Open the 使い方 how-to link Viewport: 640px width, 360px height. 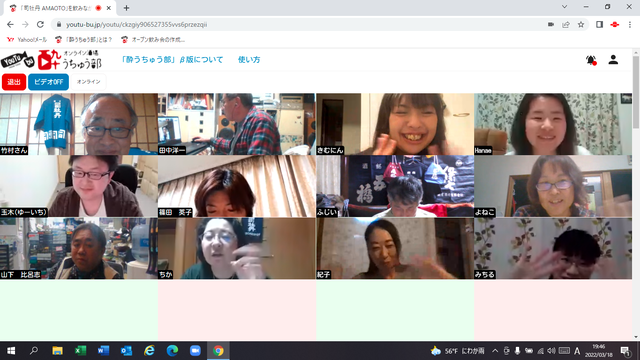(249, 60)
